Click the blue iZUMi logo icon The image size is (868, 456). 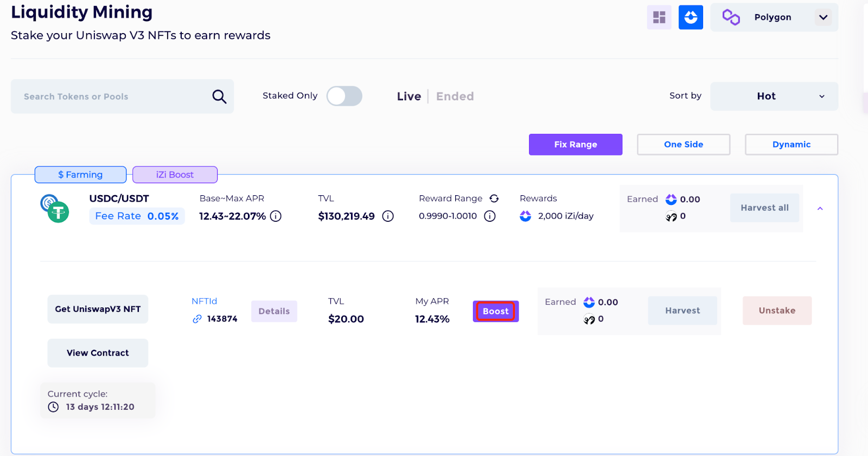tap(691, 17)
